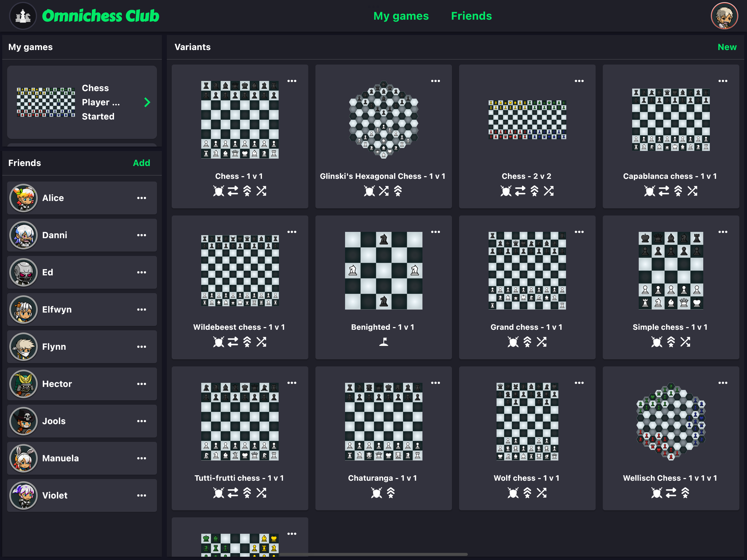This screenshot has width=747, height=560.
Task: Click the Wolf chess - 1 v 1 title
Action: pyautogui.click(x=526, y=478)
